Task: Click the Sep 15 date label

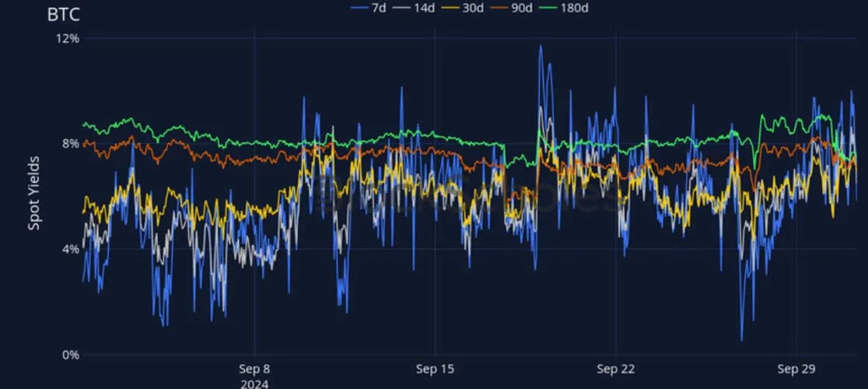Action: [435, 370]
